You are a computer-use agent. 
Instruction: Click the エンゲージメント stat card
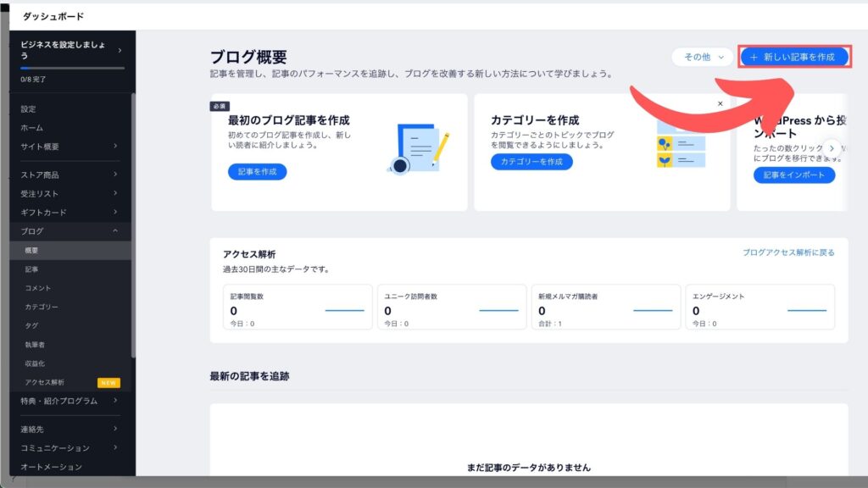tap(760, 308)
